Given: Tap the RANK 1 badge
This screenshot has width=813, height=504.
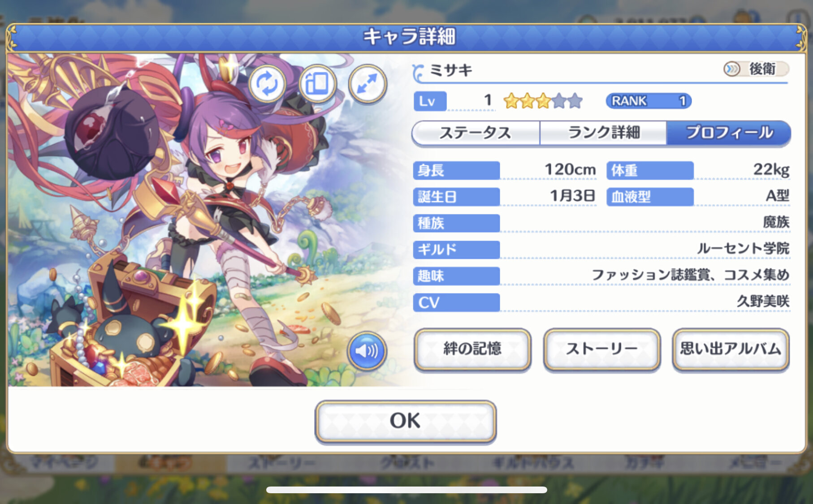Looking at the screenshot, I should (x=648, y=101).
